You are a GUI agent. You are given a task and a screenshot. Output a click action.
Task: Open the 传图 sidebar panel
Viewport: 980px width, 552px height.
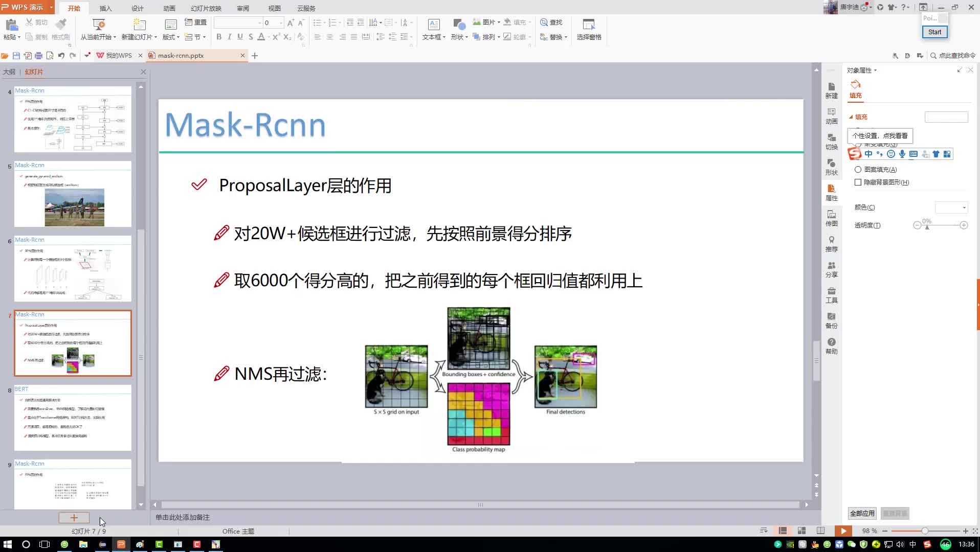832,218
